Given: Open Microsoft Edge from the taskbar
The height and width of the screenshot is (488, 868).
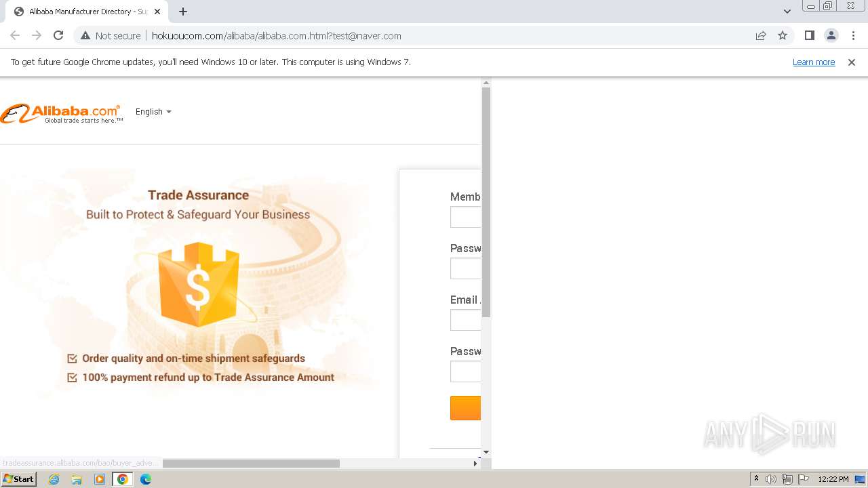Looking at the screenshot, I should [146, 479].
